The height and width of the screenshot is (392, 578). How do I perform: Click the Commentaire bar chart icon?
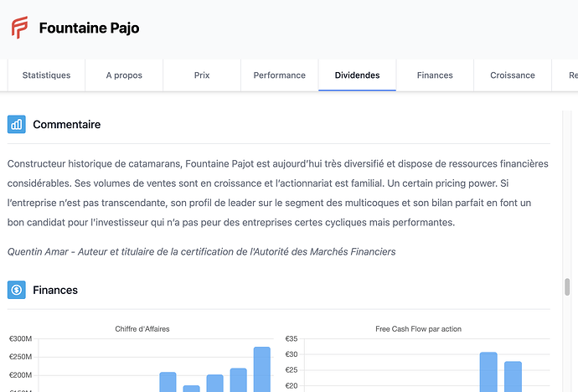[x=17, y=124]
